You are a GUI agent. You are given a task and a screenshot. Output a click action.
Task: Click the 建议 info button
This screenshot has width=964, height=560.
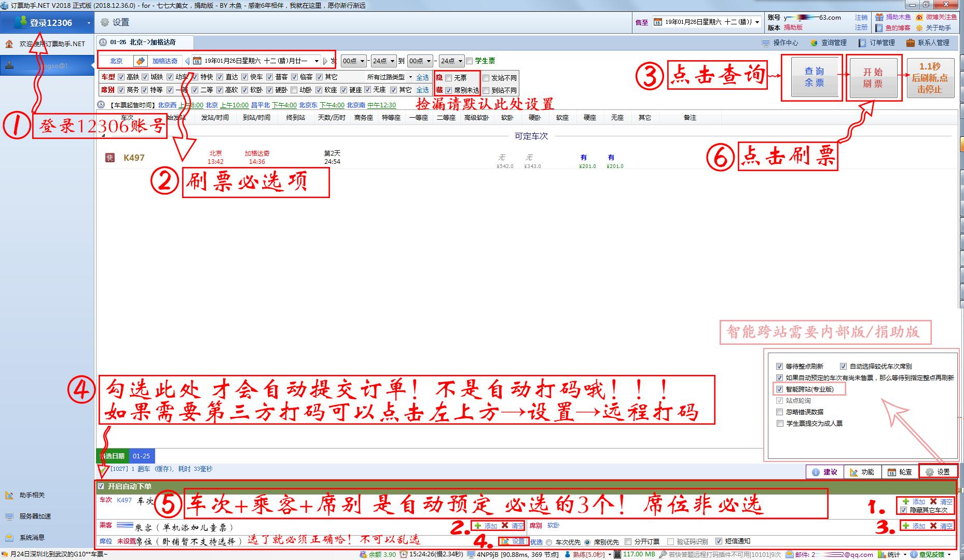[x=825, y=472]
